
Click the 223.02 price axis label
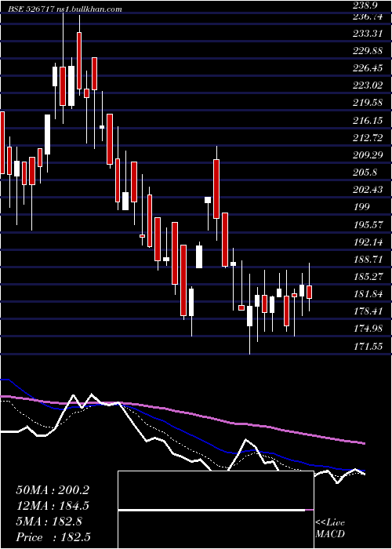click(x=367, y=85)
